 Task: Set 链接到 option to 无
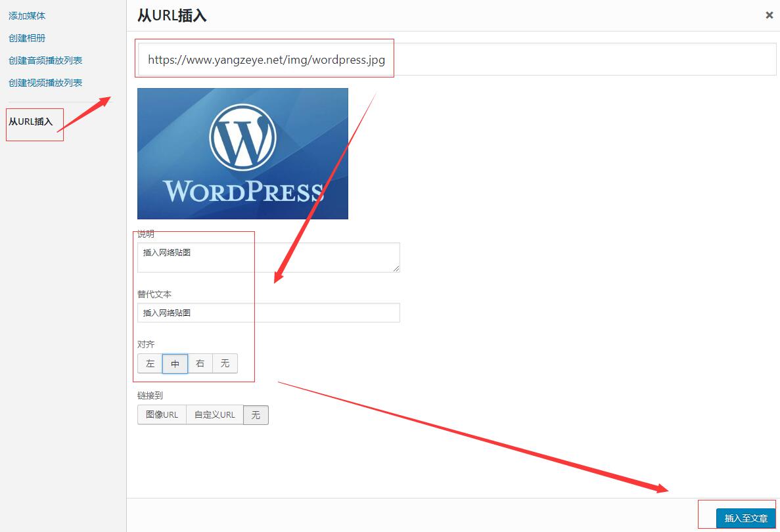point(256,415)
